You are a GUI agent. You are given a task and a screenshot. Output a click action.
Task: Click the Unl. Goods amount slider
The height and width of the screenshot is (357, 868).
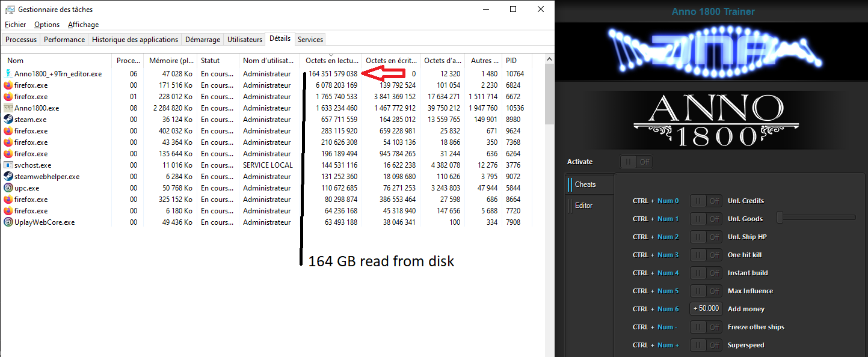click(816, 218)
